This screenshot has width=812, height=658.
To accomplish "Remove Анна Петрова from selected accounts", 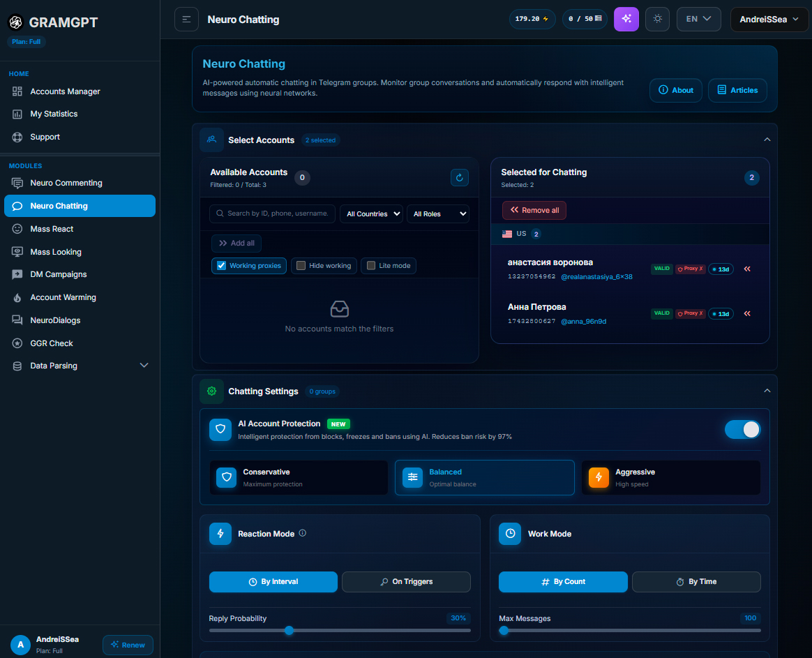I will point(747,313).
